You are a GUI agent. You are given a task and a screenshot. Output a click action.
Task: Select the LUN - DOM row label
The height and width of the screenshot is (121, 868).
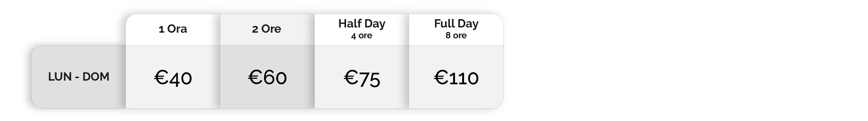coord(79,77)
